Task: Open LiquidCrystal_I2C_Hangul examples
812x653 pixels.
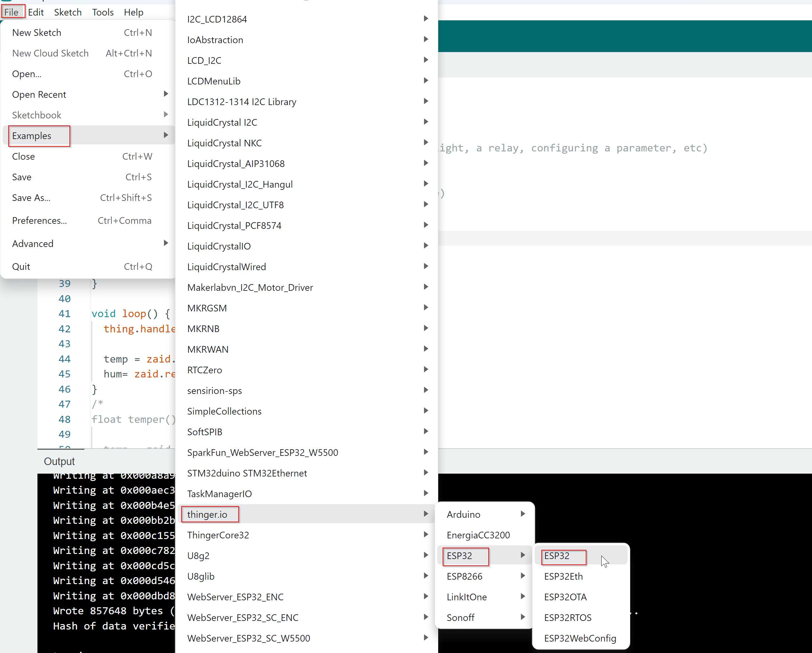Action: point(307,184)
